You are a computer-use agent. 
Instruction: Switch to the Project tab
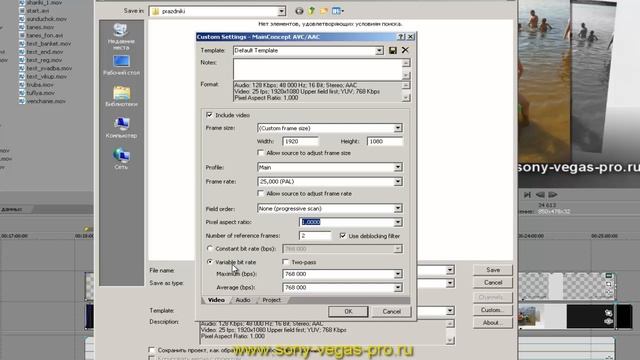point(271,300)
